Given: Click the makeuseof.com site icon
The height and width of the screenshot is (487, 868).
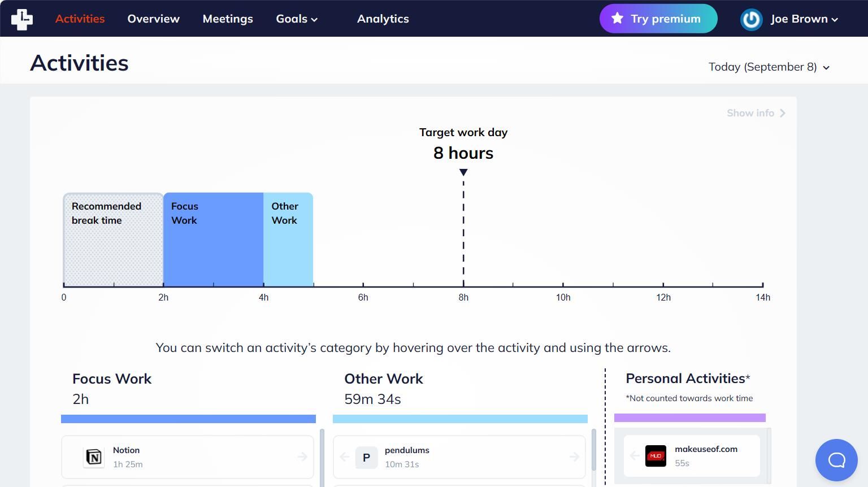Looking at the screenshot, I should 656,456.
